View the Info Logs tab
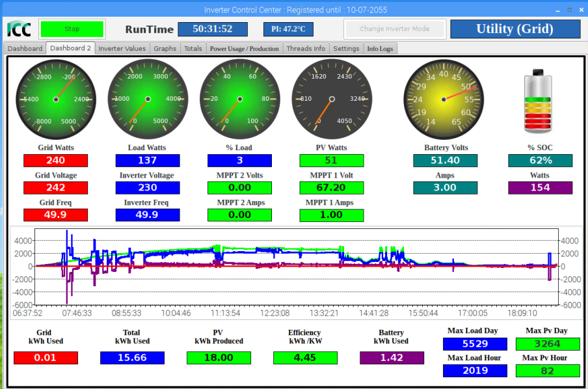The image size is (588, 389). pyautogui.click(x=380, y=49)
